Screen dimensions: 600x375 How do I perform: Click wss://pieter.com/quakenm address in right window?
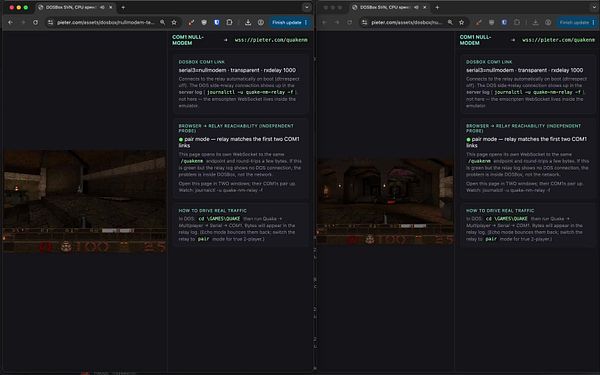click(x=559, y=40)
